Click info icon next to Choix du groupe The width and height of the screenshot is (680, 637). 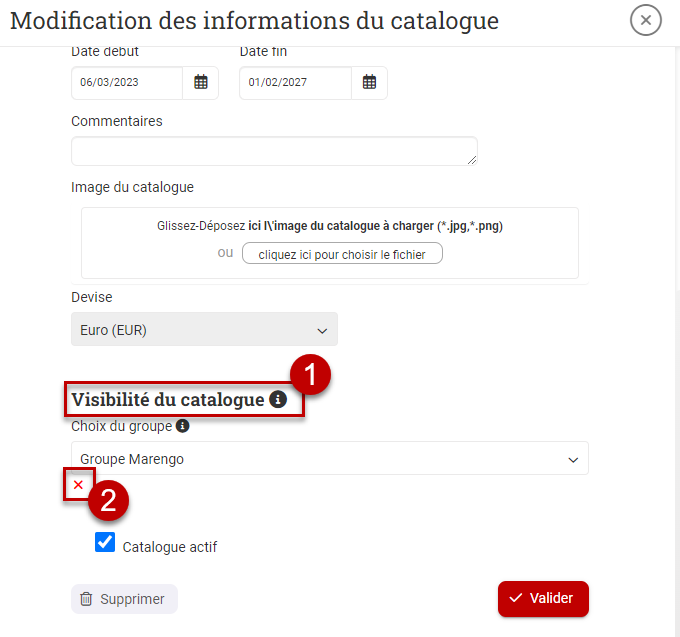(x=182, y=426)
